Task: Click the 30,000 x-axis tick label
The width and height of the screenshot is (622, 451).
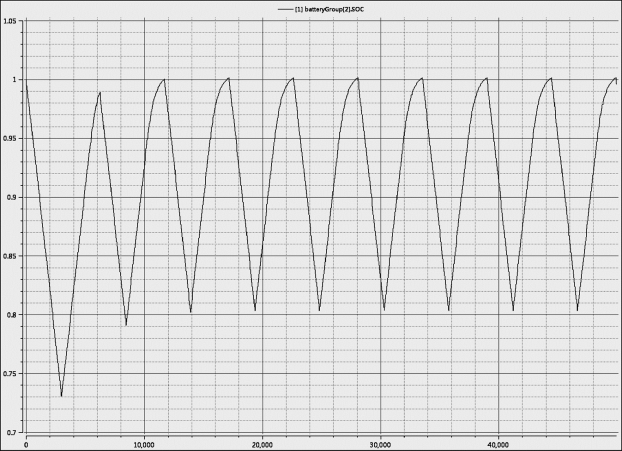Action: coord(380,445)
